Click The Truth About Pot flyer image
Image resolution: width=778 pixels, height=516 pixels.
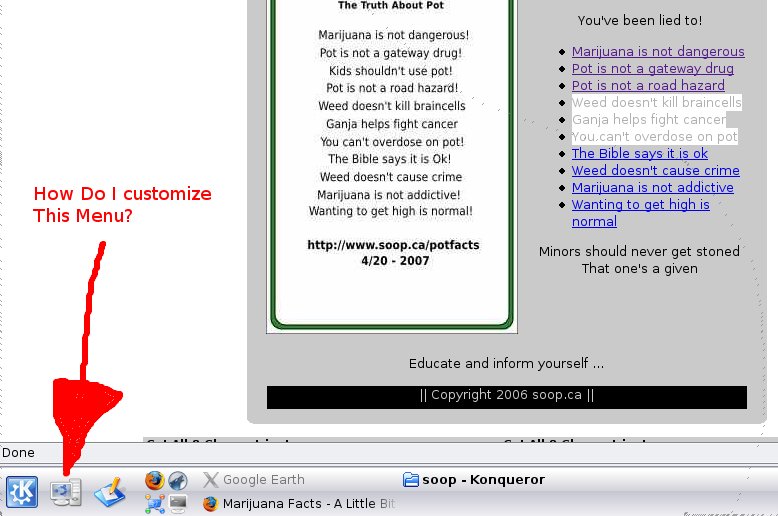(x=392, y=160)
